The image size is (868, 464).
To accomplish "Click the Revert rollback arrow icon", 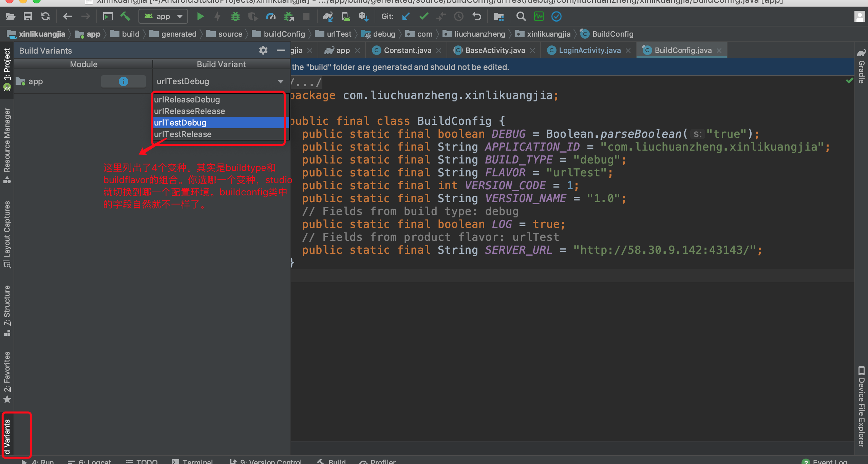I will tap(477, 16).
